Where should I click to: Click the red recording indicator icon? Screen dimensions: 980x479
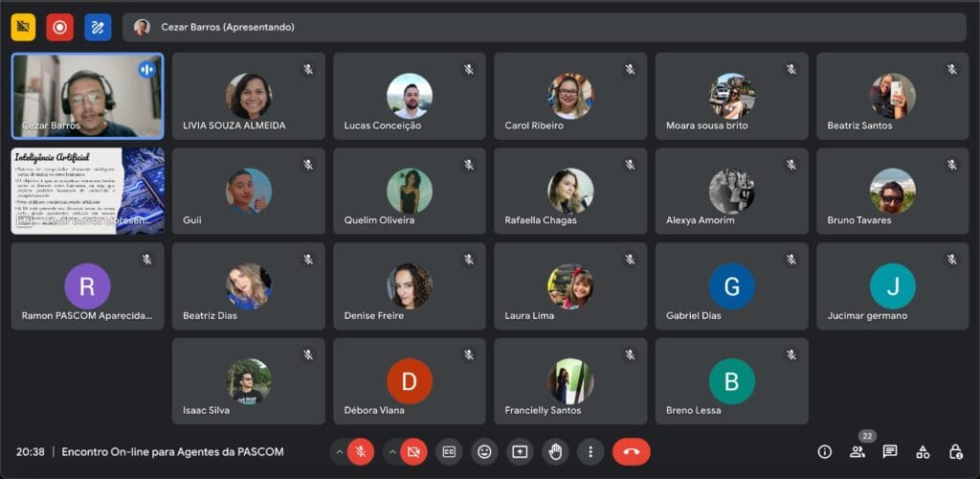[59, 27]
